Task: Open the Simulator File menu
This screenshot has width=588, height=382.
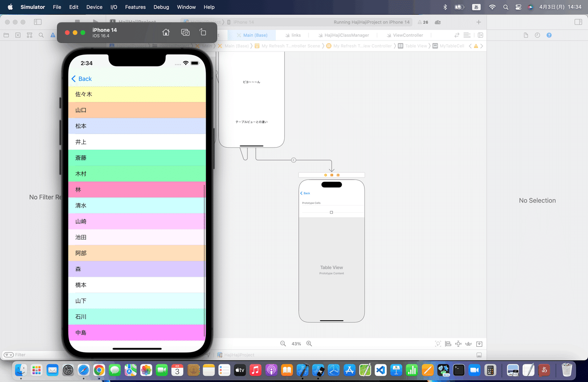Action: pos(57,7)
